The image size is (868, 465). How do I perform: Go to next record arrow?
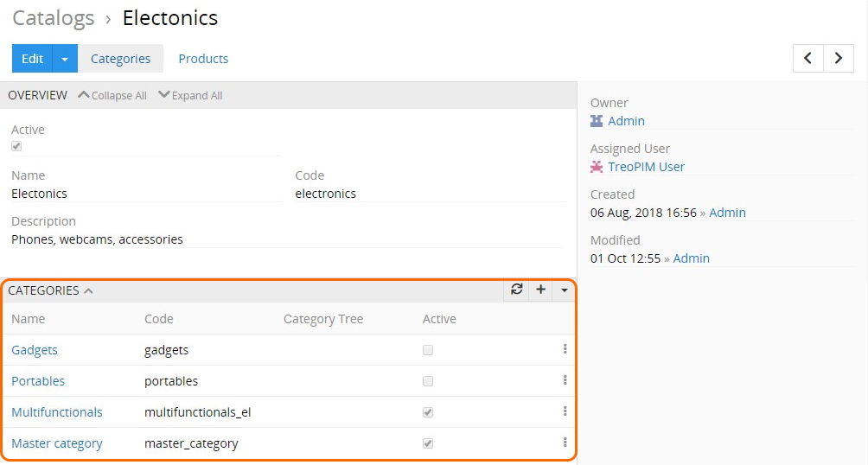[838, 58]
